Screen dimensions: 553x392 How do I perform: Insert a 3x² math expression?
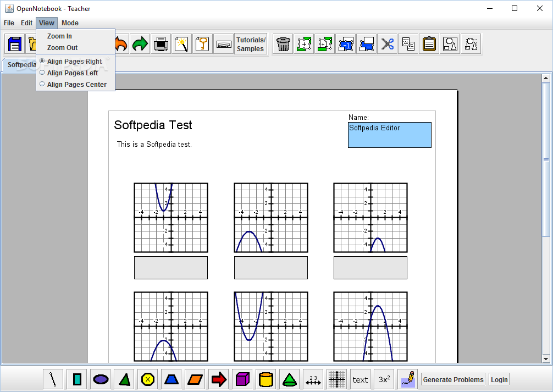tap(384, 379)
